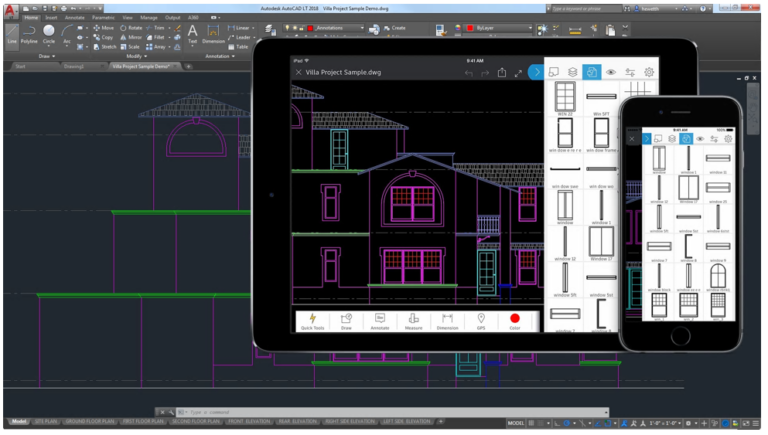Add a new drawing tab with plus
768x435 pixels.
pos(188,66)
